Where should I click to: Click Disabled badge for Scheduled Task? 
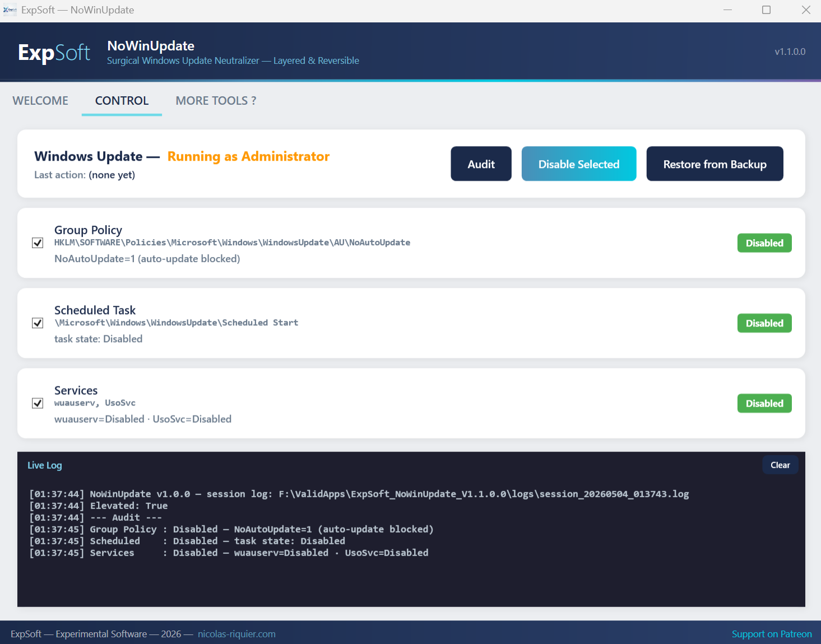(764, 323)
